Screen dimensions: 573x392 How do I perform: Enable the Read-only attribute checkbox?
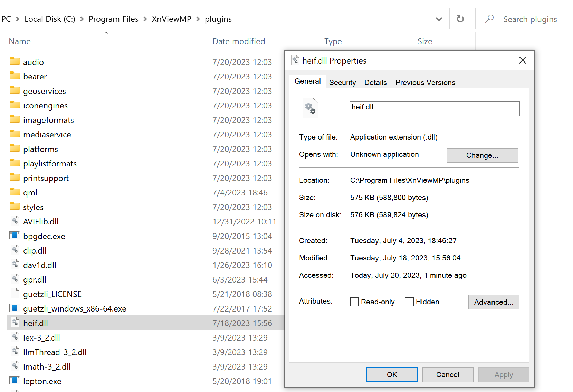coord(354,302)
